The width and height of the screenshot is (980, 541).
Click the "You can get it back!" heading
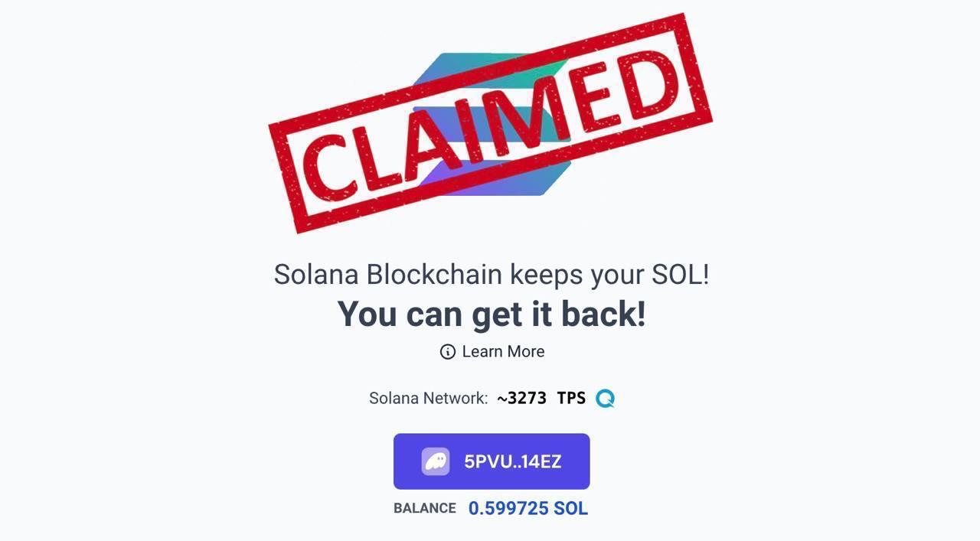[492, 314]
